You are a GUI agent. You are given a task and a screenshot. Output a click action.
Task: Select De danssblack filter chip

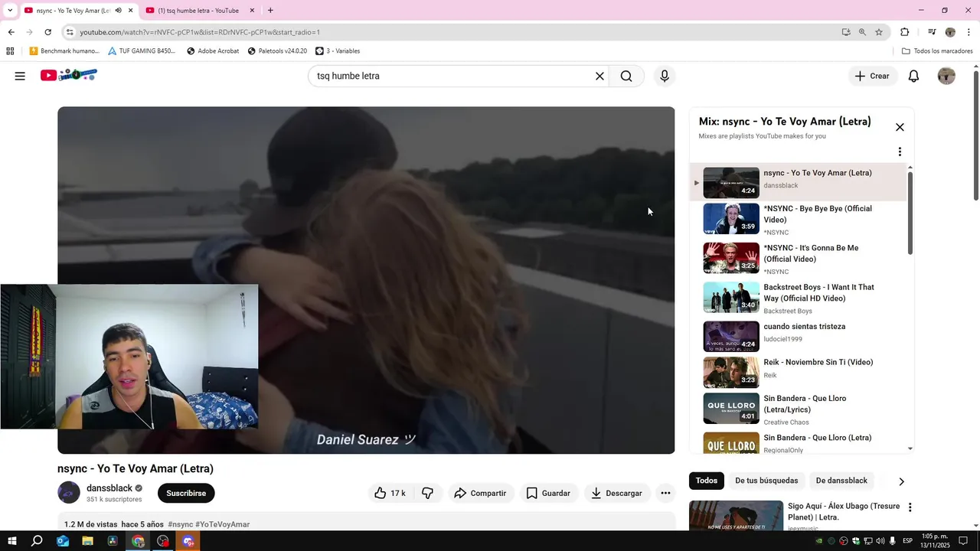coord(841,481)
